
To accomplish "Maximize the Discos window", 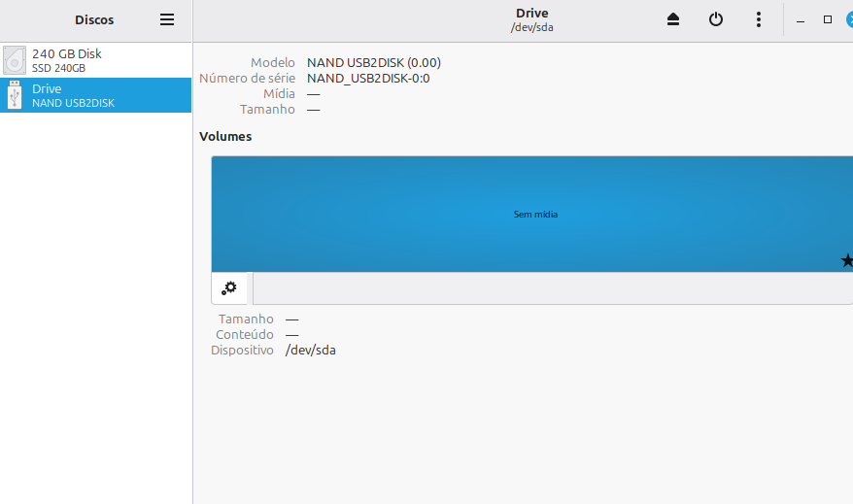I will (828, 20).
